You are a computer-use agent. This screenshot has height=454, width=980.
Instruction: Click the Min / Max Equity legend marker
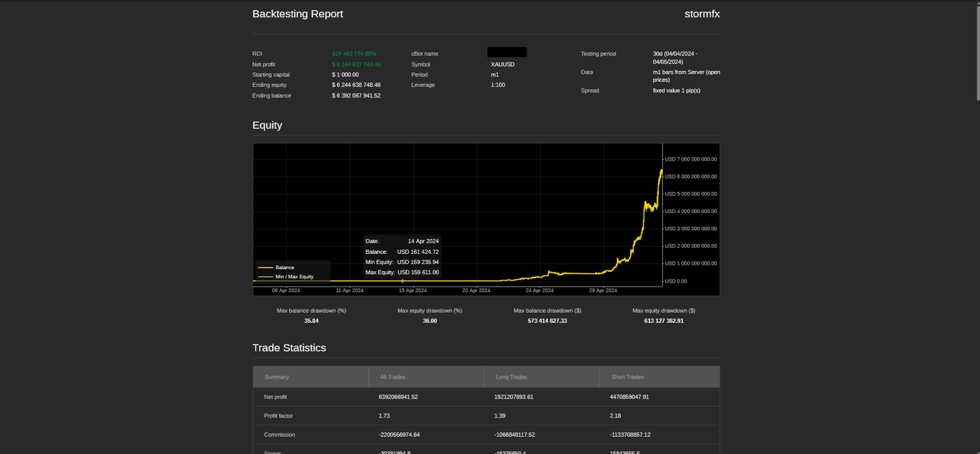point(265,277)
